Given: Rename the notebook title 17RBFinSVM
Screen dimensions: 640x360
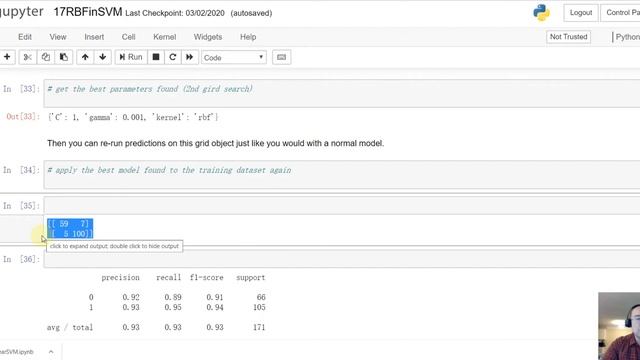Looking at the screenshot, I should (x=88, y=12).
